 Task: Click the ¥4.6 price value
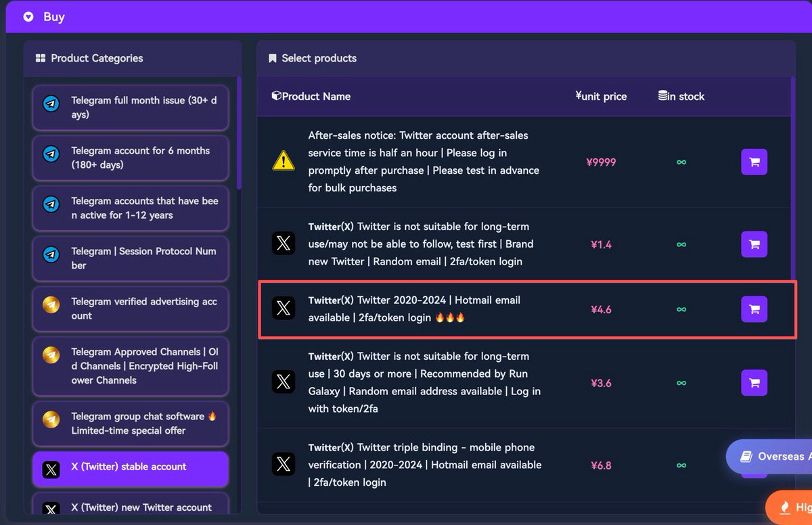point(601,309)
